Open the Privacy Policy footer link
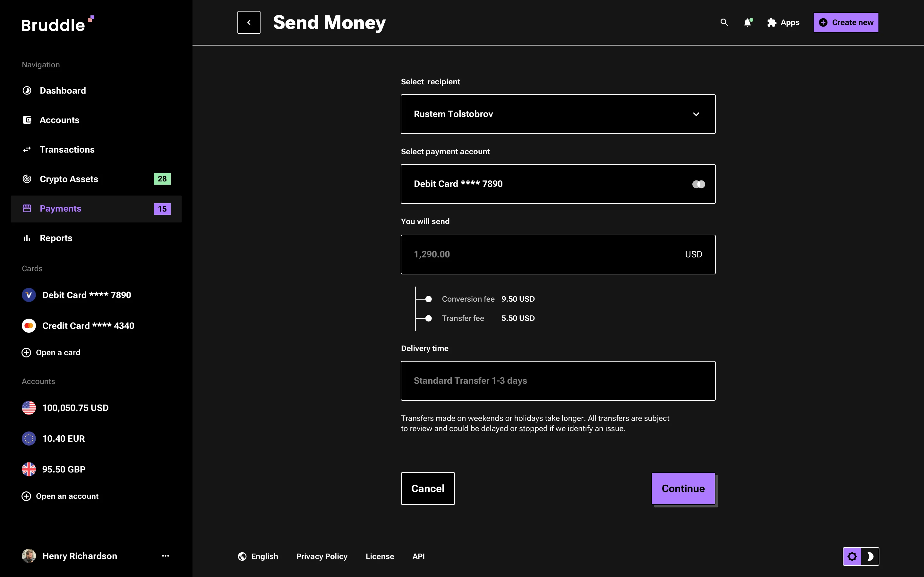 click(322, 556)
